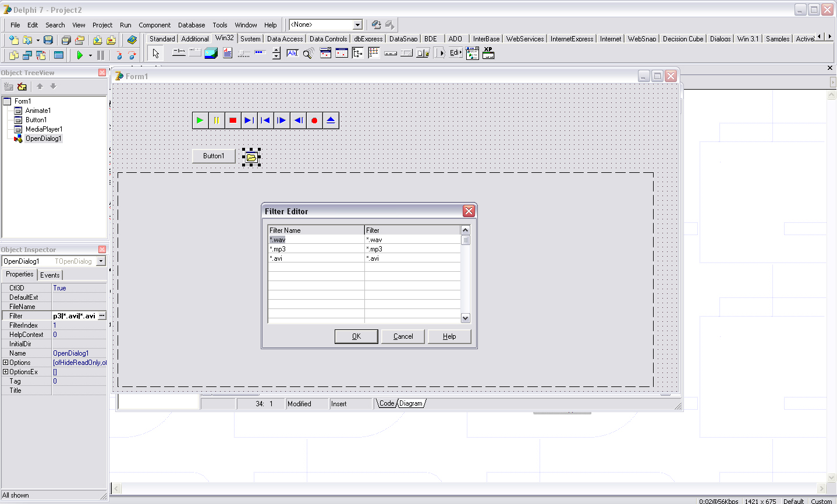Click Add file to project icon
Screen dimensions: 837x504
(x=97, y=40)
